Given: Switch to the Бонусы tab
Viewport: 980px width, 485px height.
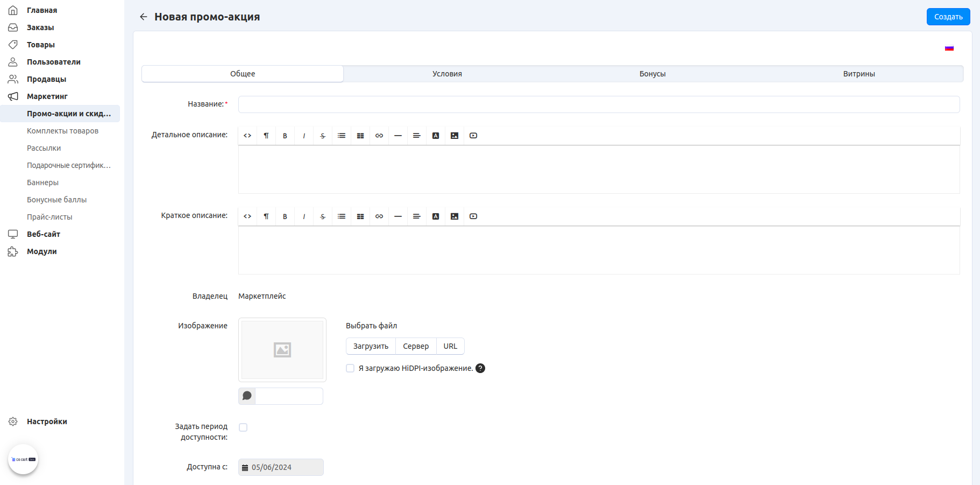Looking at the screenshot, I should (652, 74).
